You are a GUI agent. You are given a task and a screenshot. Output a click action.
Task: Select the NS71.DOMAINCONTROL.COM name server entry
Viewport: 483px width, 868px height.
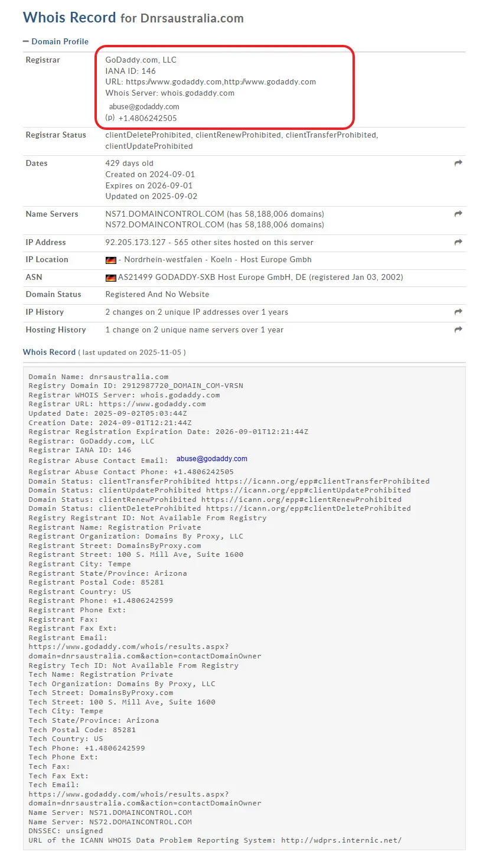pyautogui.click(x=165, y=214)
